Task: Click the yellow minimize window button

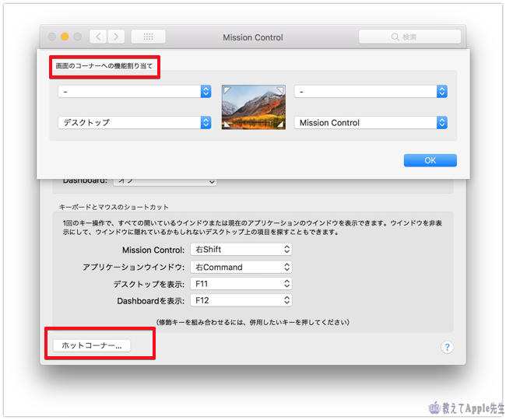Action: 65,37
